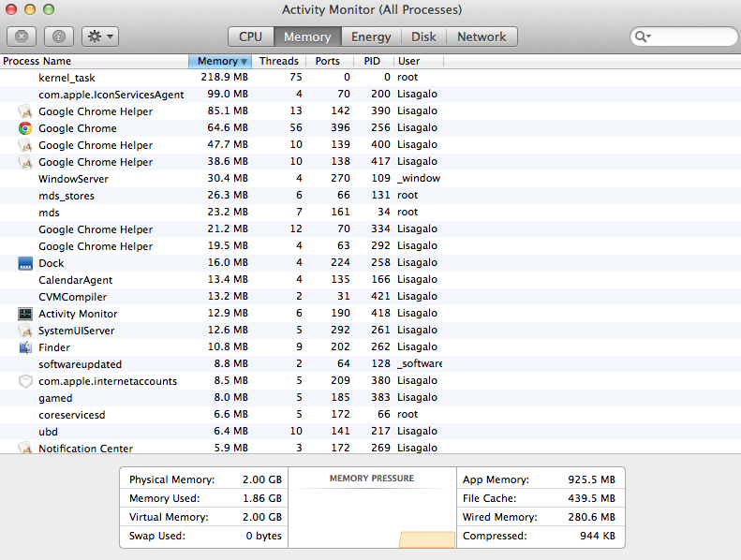The height and width of the screenshot is (560, 741).
Task: Switch to the Disk tab
Action: pyautogui.click(x=423, y=37)
